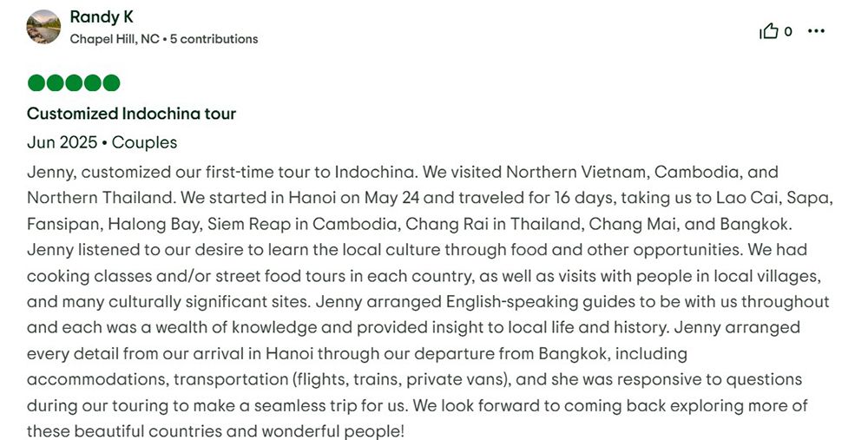Open the "Customized Indochina tour" review title
Viewport: 868px width, 440px height.
131,114
